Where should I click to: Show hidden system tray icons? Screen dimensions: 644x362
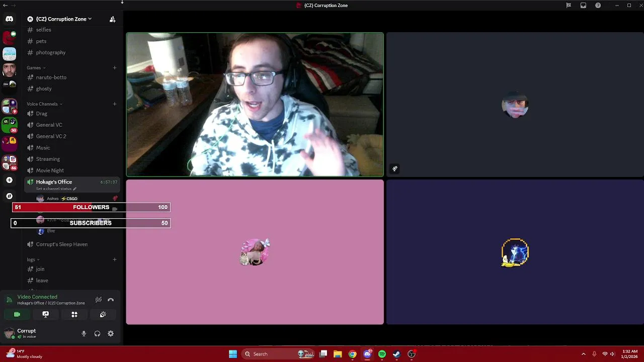tap(584, 354)
